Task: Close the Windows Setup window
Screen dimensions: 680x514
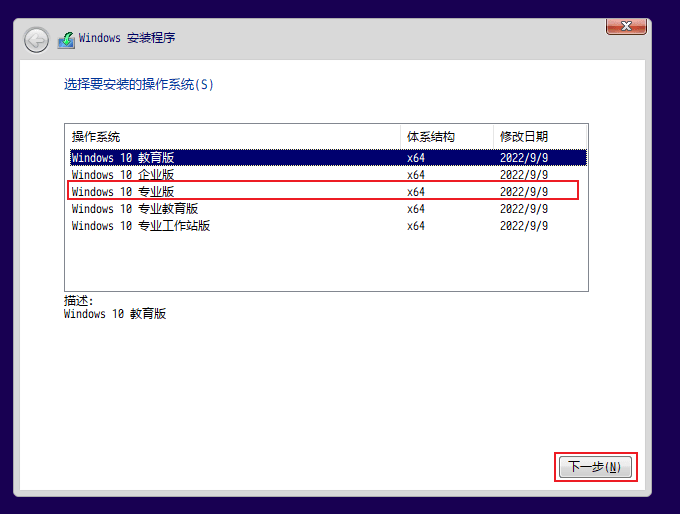Action: (626, 26)
